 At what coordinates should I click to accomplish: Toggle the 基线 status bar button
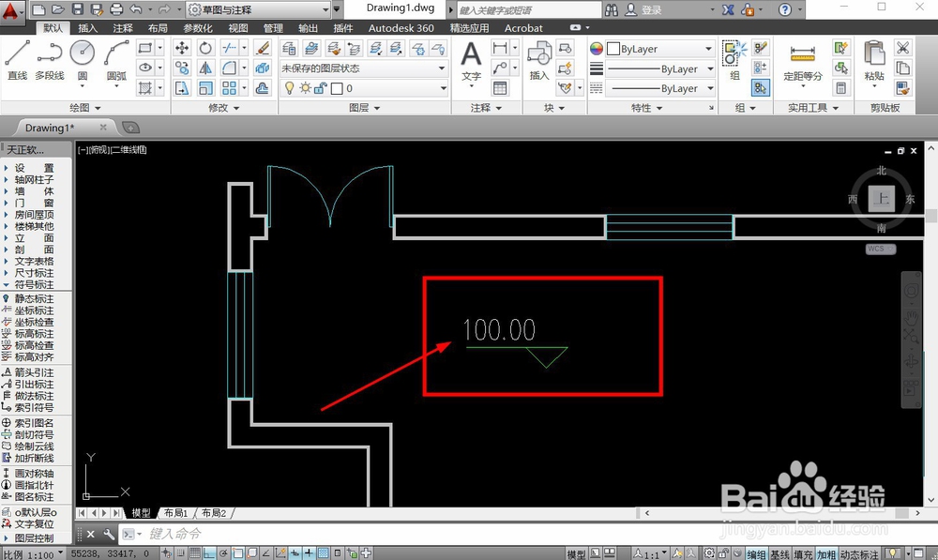point(779,554)
